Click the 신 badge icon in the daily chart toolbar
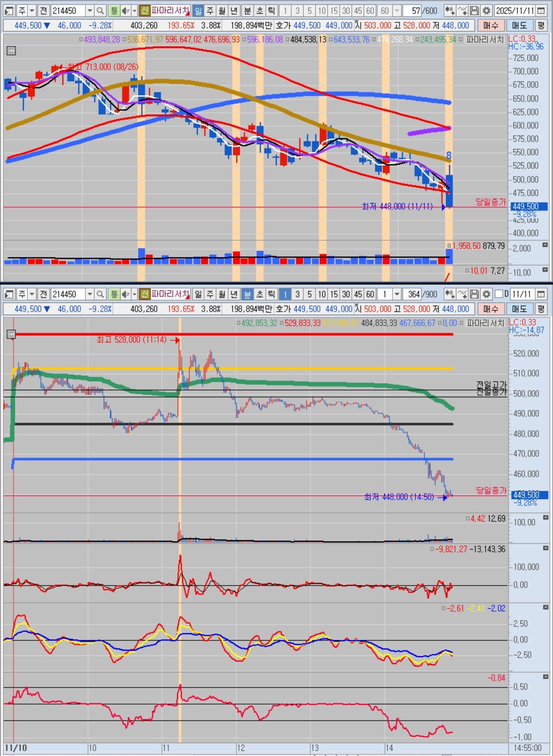This screenshot has height=756, width=553. tap(145, 11)
